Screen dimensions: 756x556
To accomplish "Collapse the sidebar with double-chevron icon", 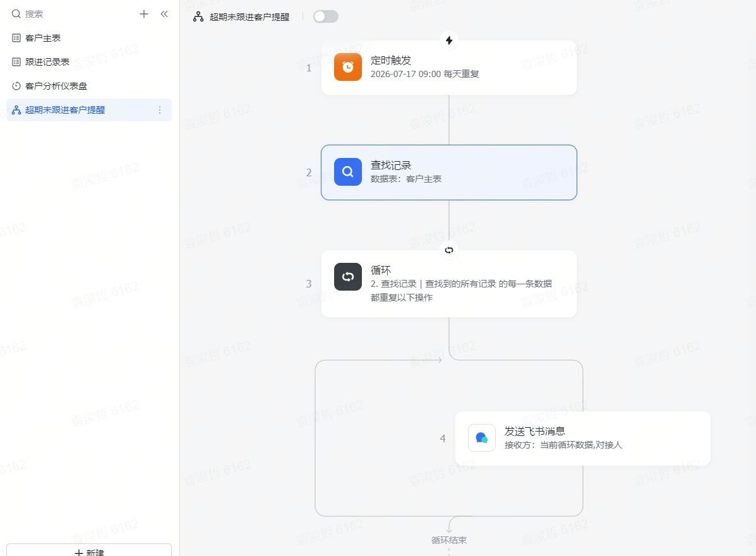I will pyautogui.click(x=164, y=14).
